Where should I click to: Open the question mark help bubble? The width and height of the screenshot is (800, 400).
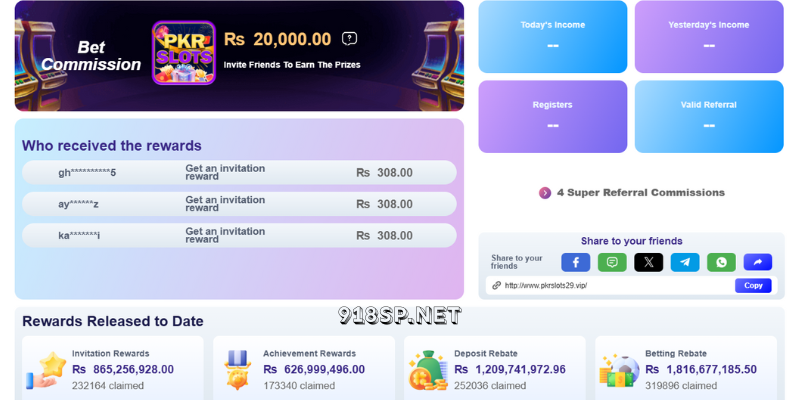point(349,39)
